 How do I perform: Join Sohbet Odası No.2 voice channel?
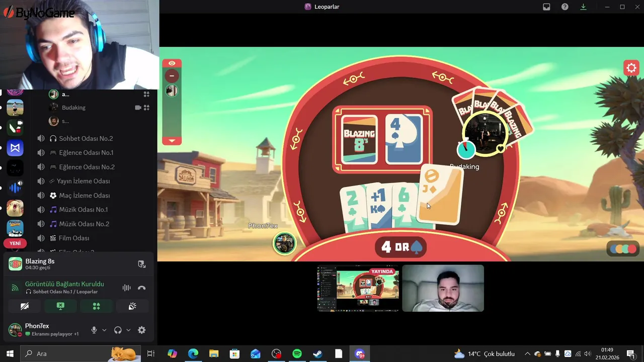click(x=86, y=138)
